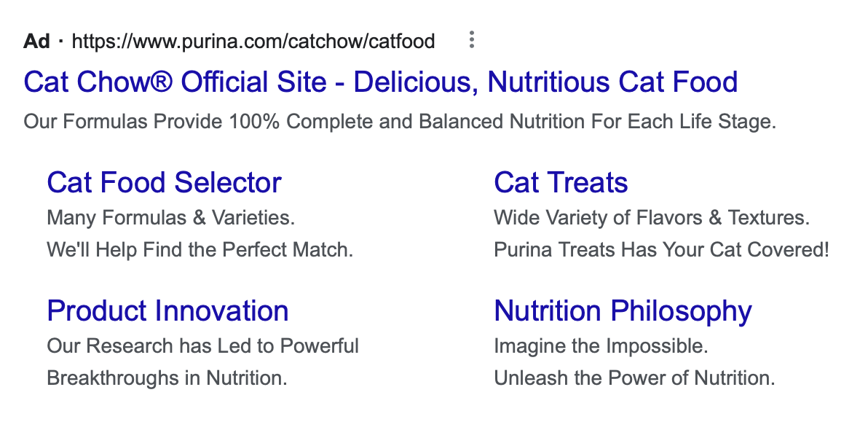Viewport: 868px width, 430px height.
Task: Click 'Purina Treats Has Your Cat Covered!'
Action: coord(661,250)
